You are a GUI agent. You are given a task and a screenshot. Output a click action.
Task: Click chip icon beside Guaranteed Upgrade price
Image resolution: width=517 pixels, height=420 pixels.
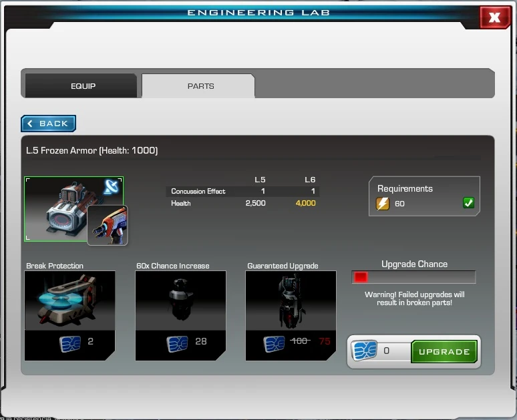coord(274,343)
